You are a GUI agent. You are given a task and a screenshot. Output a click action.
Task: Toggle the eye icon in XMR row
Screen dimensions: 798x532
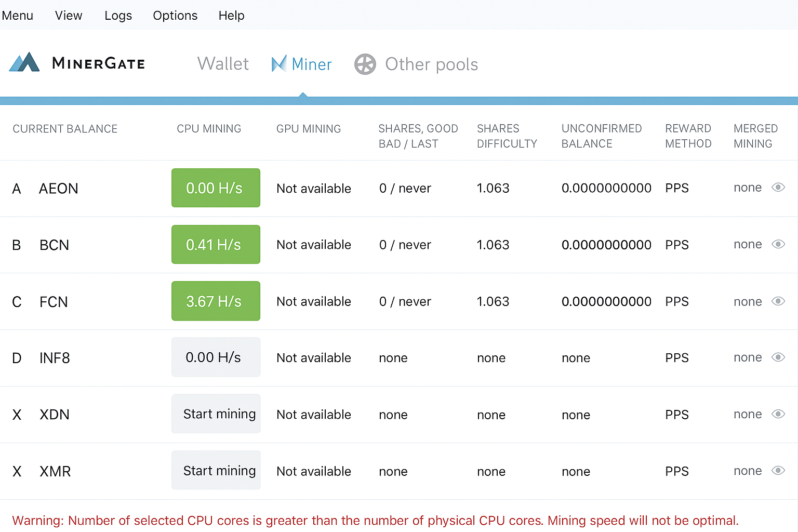click(x=778, y=470)
